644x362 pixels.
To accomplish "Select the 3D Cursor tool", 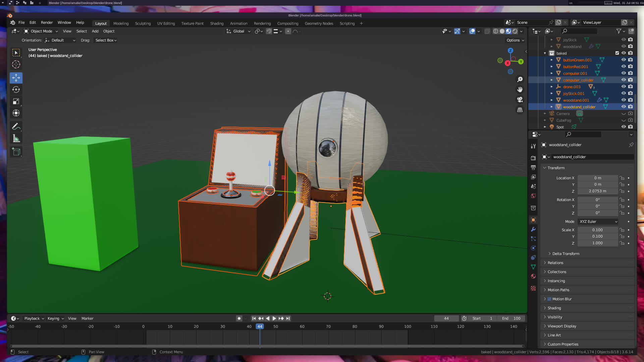I will [x=16, y=64].
